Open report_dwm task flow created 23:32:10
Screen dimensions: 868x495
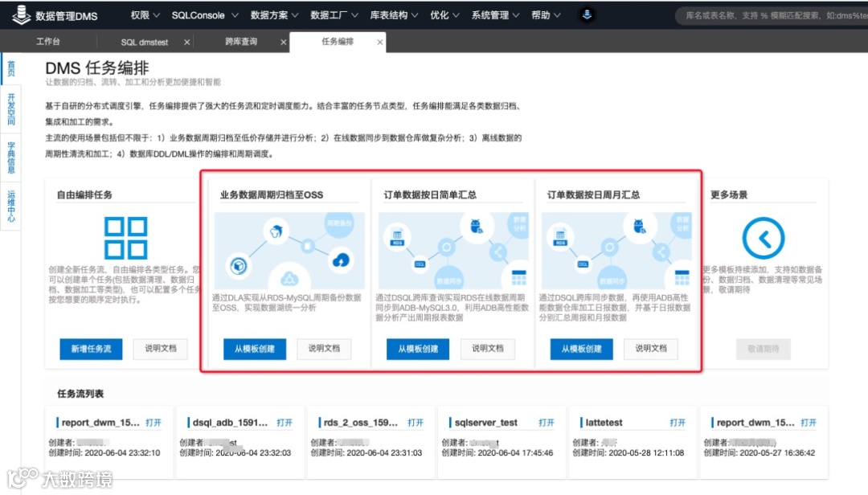154,423
